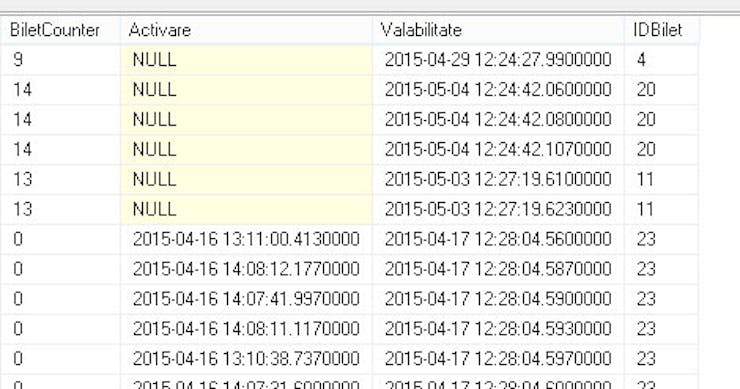Screen dimensions: 740x389
Task: Select IDBilet 11 in the 12:27:19.6100000 row
Action: point(662,179)
